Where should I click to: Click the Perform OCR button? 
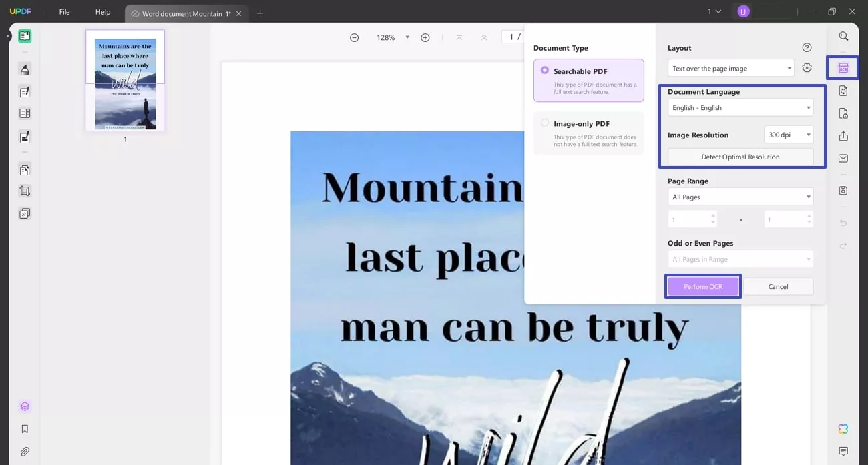(x=703, y=286)
